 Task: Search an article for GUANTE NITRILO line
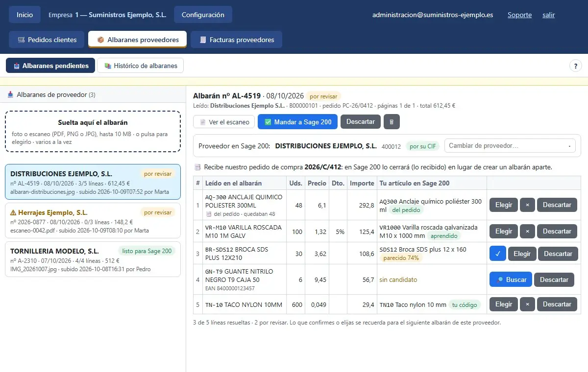(511, 279)
